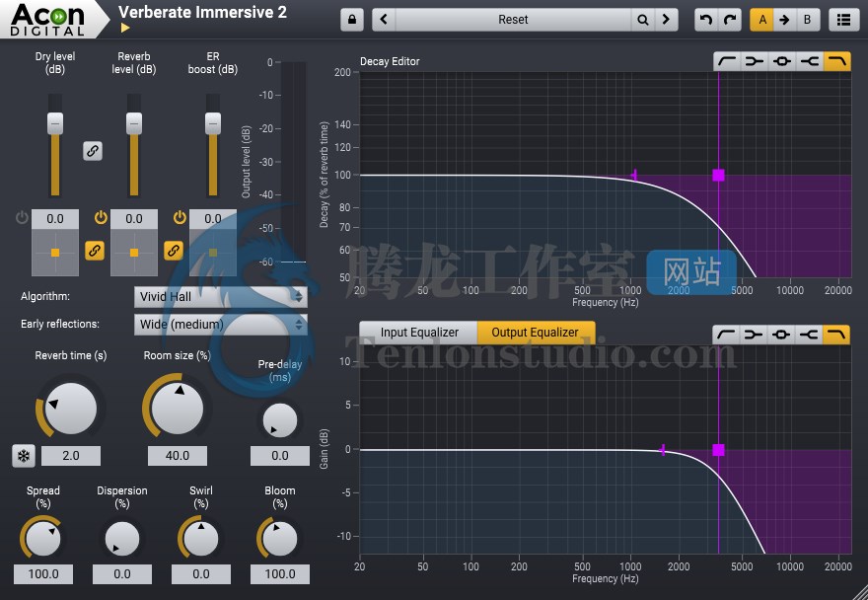Click the link between Dry and Reverb pads
The height and width of the screenshot is (600, 868).
[95, 251]
